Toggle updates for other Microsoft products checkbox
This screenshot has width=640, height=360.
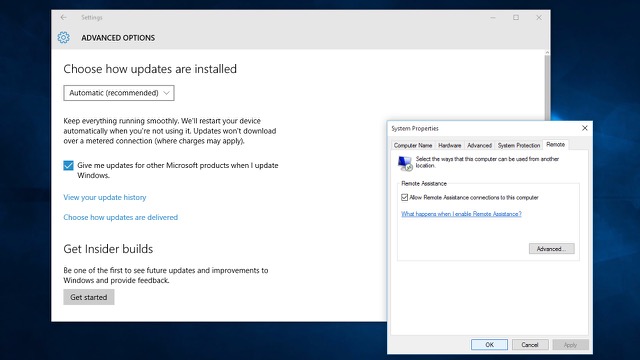(68, 165)
